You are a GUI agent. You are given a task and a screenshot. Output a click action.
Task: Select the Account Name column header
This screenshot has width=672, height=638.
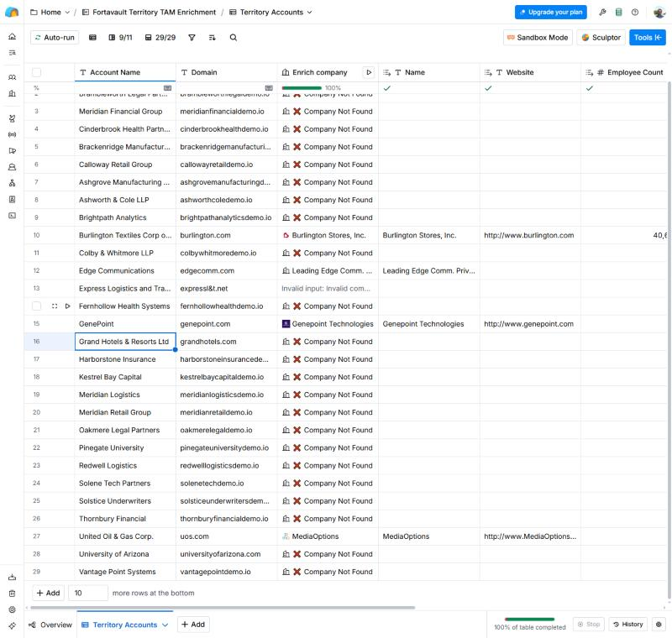(125, 72)
